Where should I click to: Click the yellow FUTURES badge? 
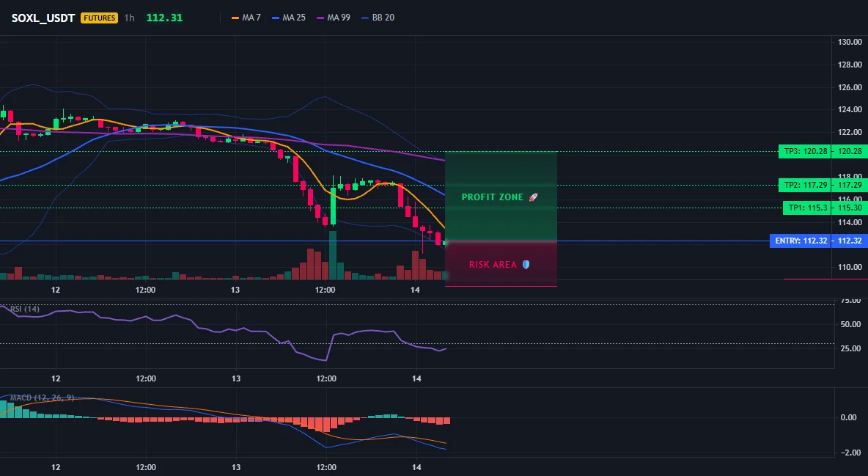tap(99, 18)
